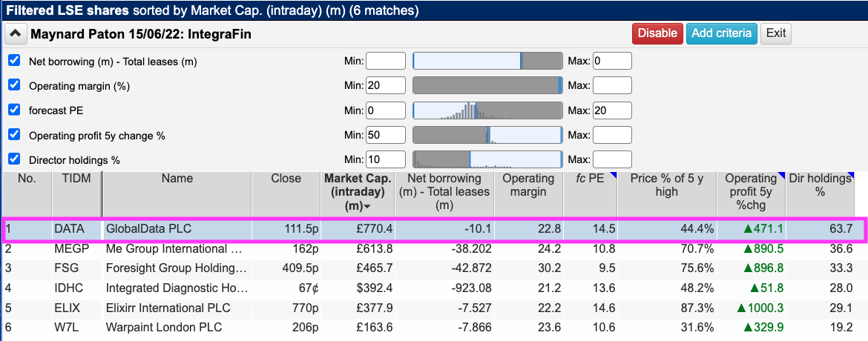Open Integrated Diagnostic Holdings row
The image size is (868, 341).
point(177,288)
